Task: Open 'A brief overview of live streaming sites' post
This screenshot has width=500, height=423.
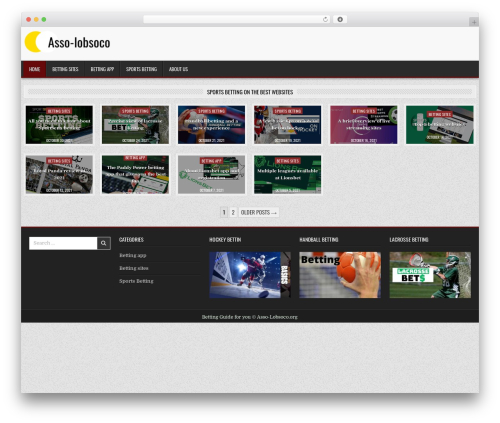Action: [364, 125]
